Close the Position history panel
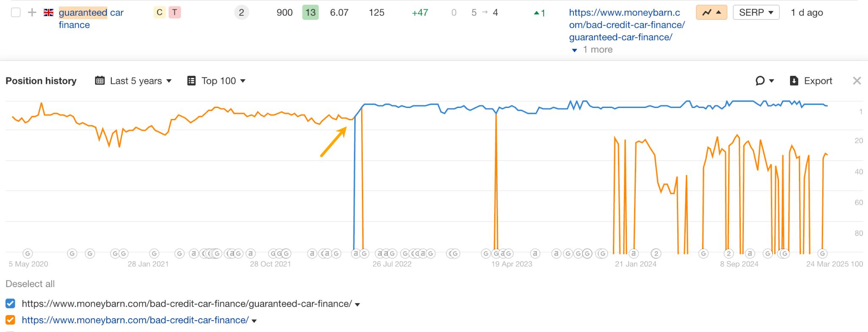Image resolution: width=868 pixels, height=332 pixels. 857,81
